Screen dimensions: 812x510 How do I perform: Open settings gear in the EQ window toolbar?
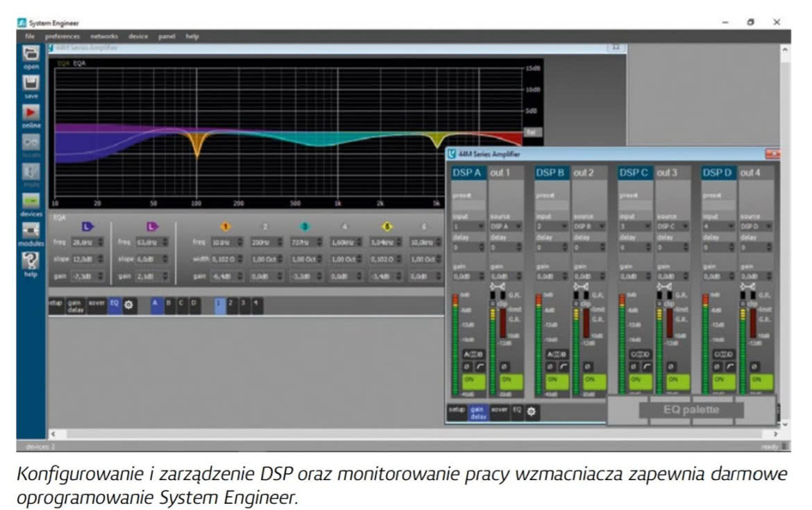pos(129,305)
